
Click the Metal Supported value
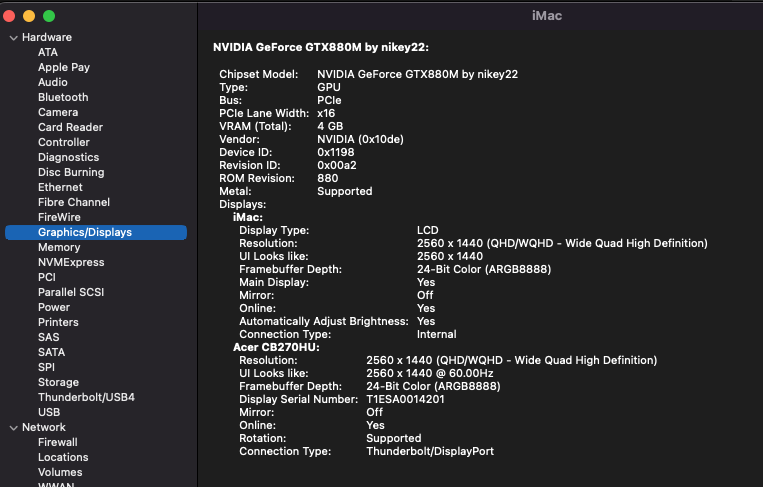click(345, 192)
